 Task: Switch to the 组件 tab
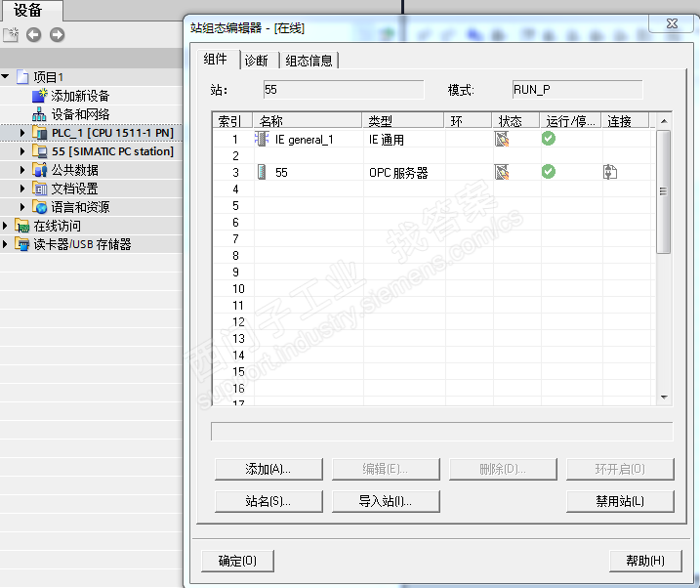[x=218, y=60]
